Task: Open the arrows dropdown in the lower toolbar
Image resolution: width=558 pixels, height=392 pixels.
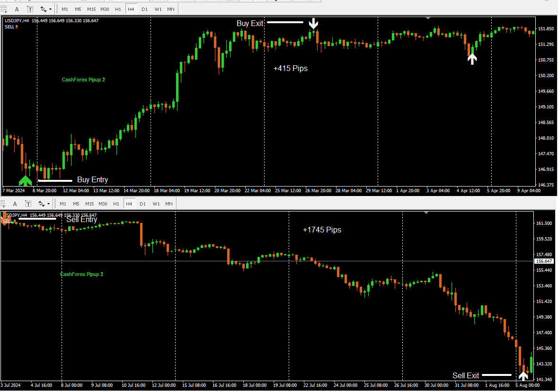Action: click(44, 204)
